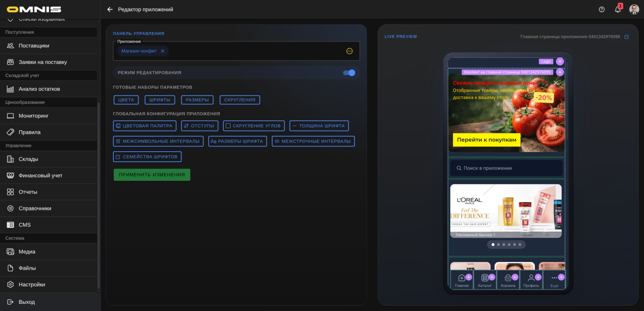The height and width of the screenshot is (311, 644).
Task: Click first carousel dot under L'Oreal banner
Action: [x=493, y=245]
